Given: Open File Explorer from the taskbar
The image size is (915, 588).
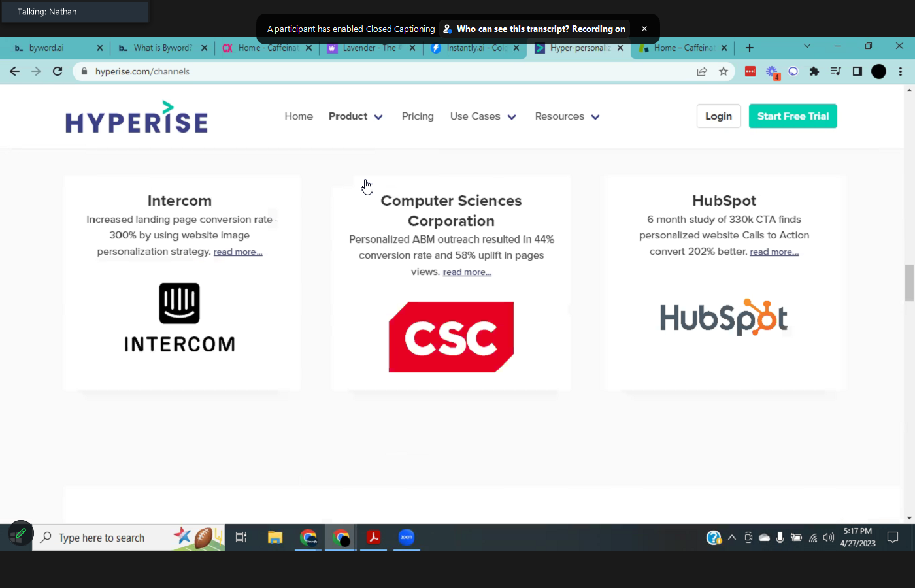Looking at the screenshot, I should (274, 537).
